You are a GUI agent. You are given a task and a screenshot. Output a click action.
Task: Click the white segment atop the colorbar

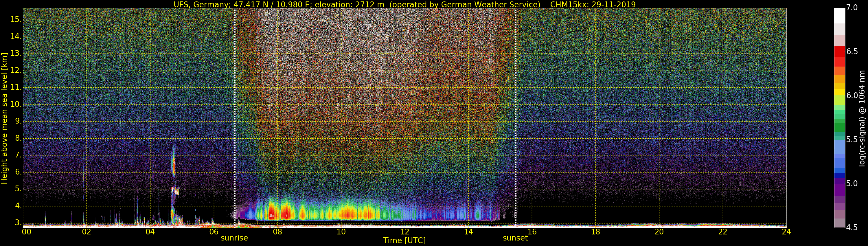tap(840, 16)
